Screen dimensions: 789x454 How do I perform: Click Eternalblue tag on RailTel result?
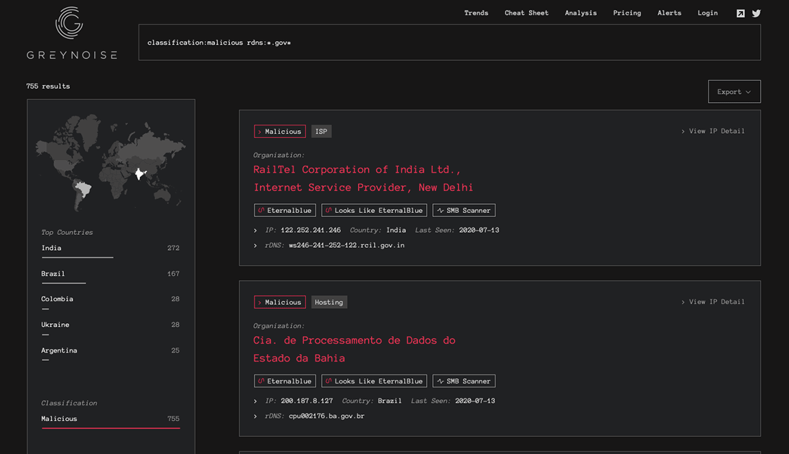coord(285,210)
